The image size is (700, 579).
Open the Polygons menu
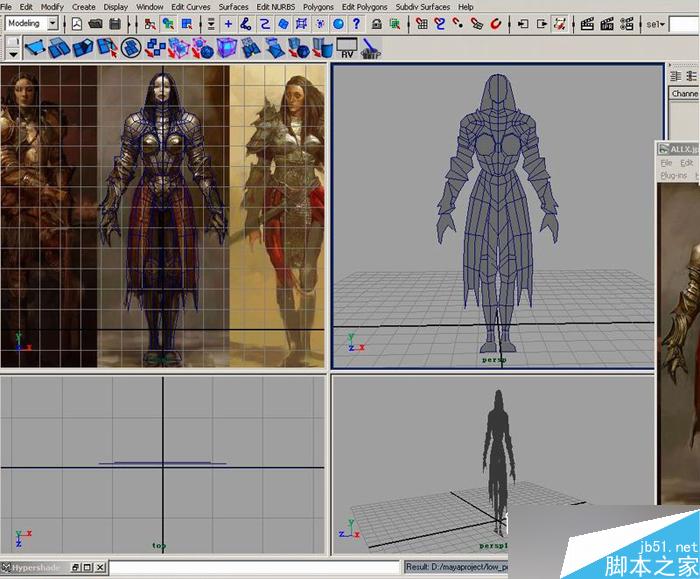tap(318, 7)
